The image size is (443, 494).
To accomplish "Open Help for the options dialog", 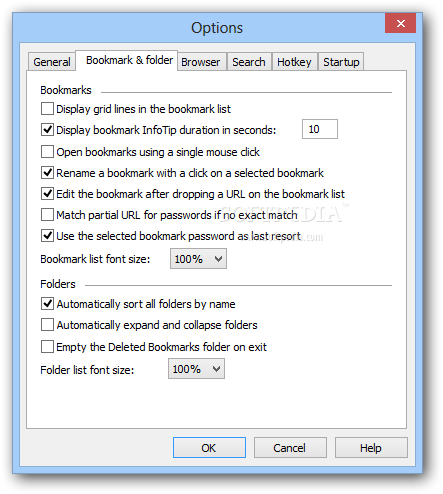I will (x=371, y=448).
